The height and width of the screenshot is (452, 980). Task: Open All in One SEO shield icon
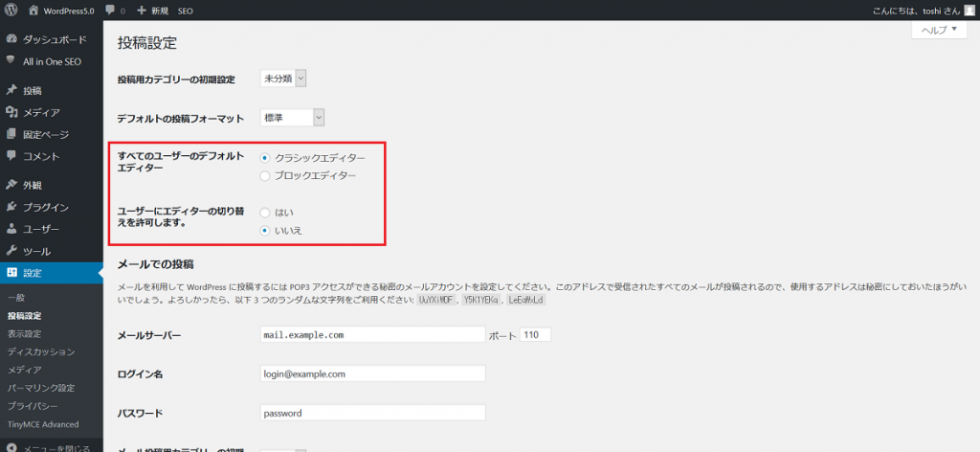click(x=11, y=61)
